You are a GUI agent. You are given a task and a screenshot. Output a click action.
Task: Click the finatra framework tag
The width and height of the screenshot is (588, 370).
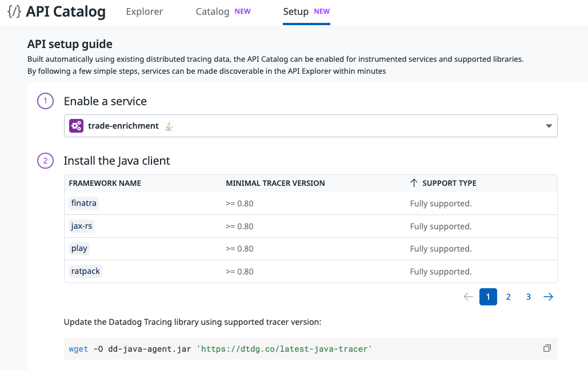pos(85,203)
